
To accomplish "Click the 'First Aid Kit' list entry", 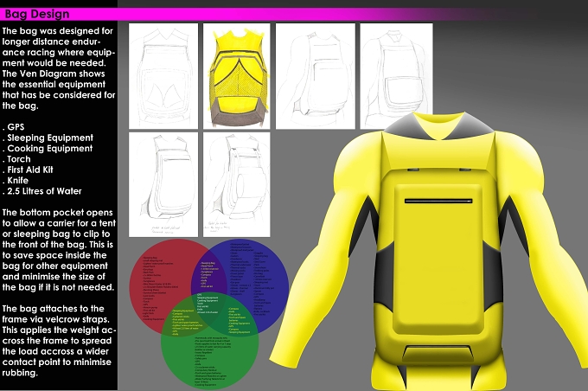I will tap(28, 170).
